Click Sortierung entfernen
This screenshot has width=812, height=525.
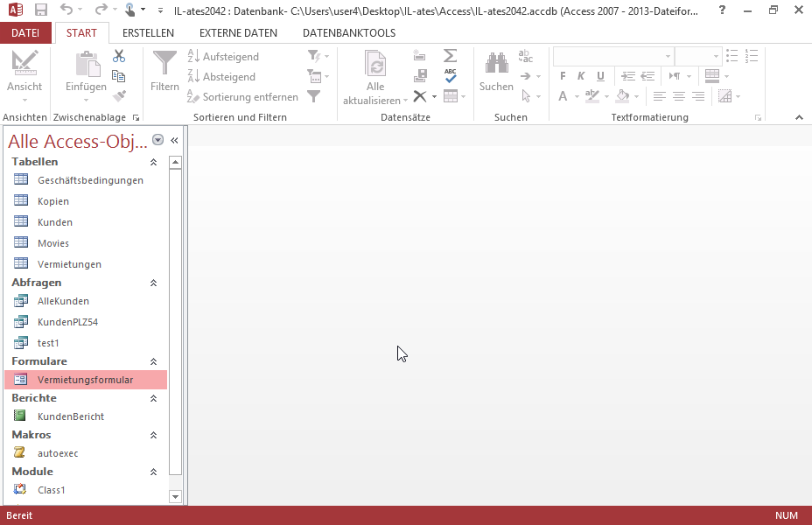point(243,97)
